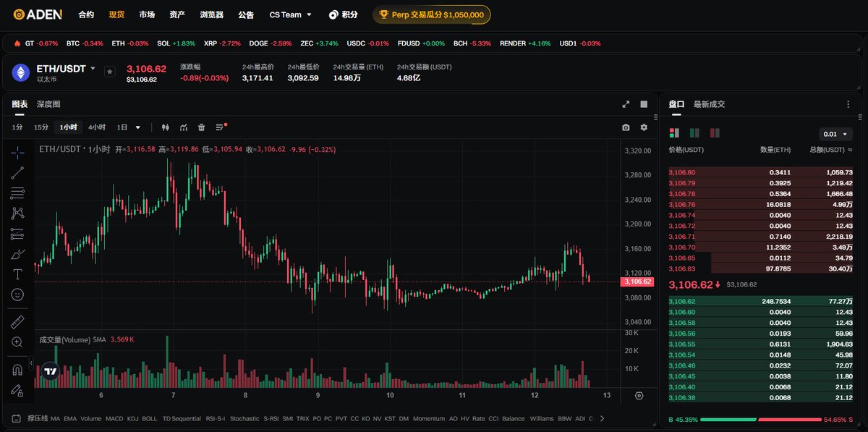This screenshot has width=868, height=432.
Task: Open the 积分 points page
Action: click(x=343, y=14)
